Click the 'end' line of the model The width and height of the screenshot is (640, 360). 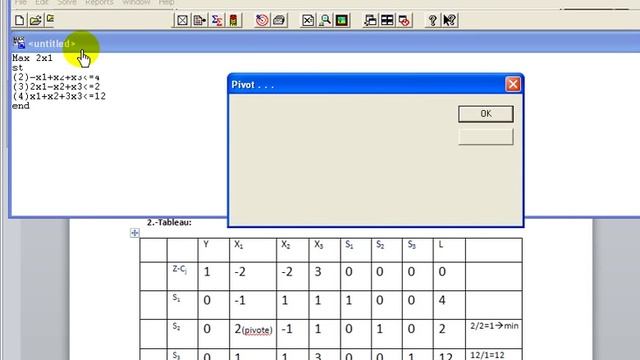[21, 106]
